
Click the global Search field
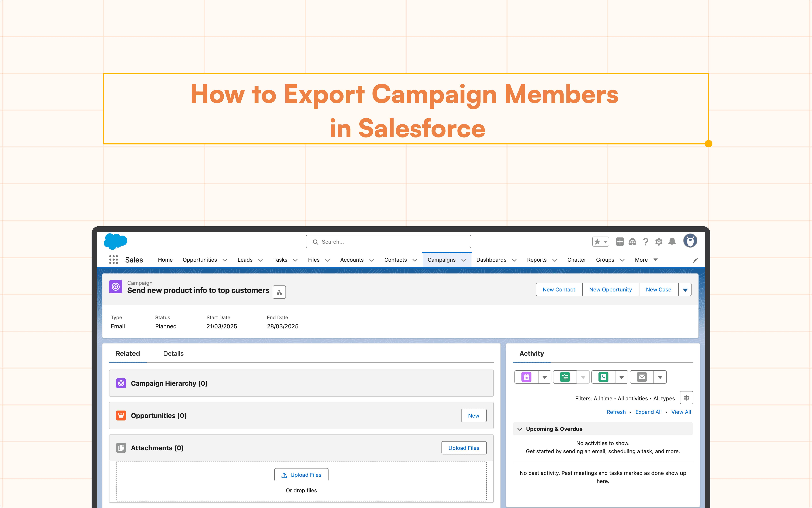point(388,242)
